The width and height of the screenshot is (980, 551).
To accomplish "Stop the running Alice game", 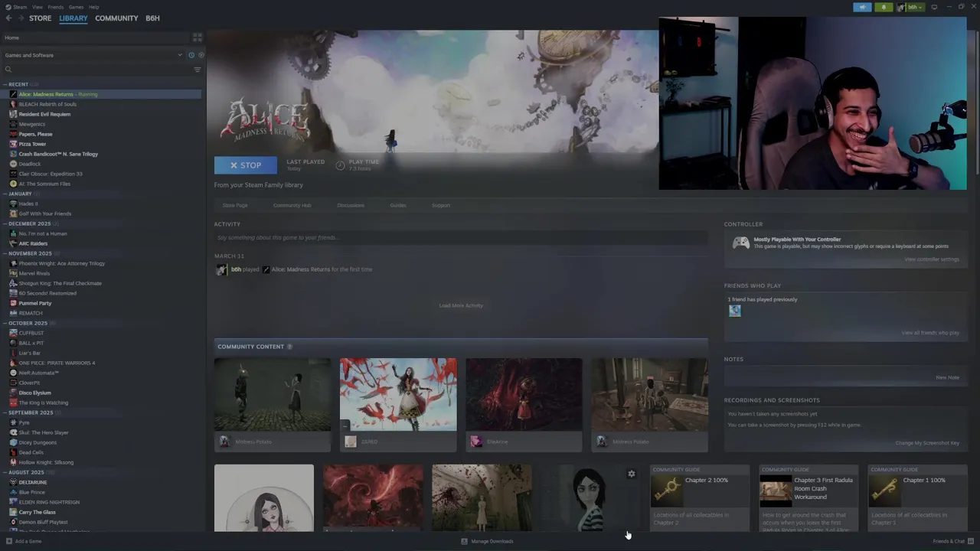I will pyautogui.click(x=246, y=165).
